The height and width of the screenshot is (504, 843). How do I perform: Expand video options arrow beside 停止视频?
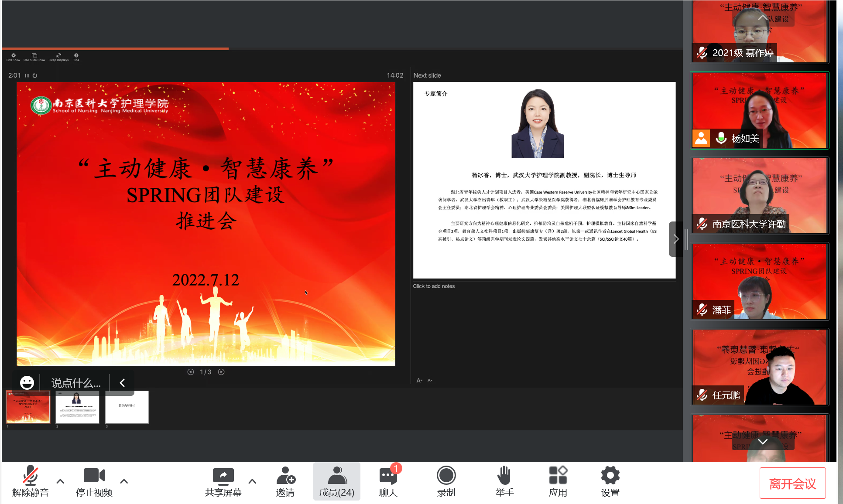[124, 481]
